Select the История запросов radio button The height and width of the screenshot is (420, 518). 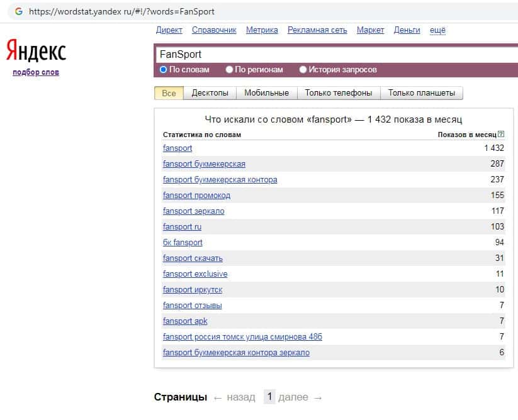pyautogui.click(x=303, y=70)
